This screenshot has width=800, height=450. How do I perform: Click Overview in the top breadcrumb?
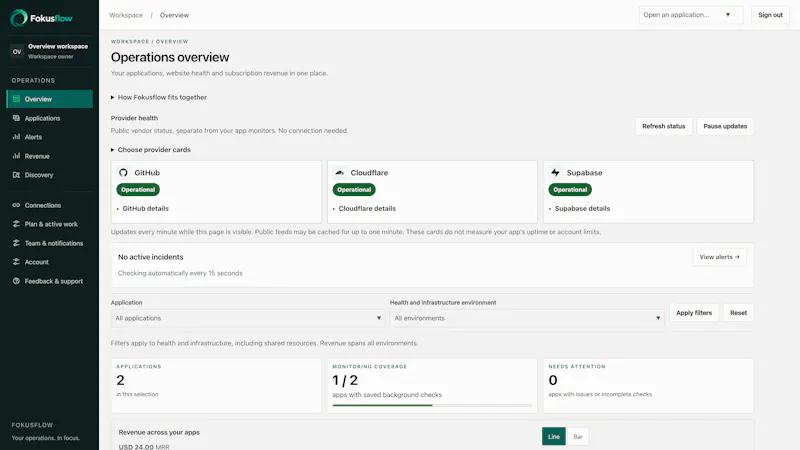(174, 15)
